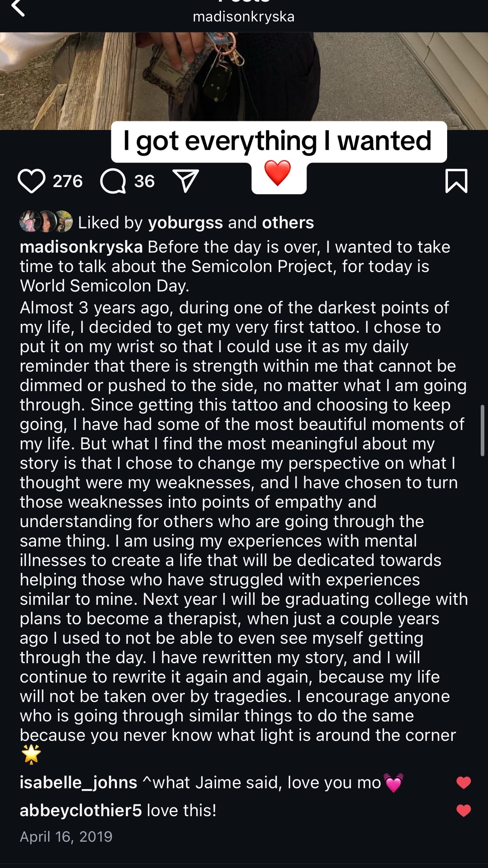488x868 pixels.
Task: Tap the red heart sticker overlay
Action: point(278,173)
